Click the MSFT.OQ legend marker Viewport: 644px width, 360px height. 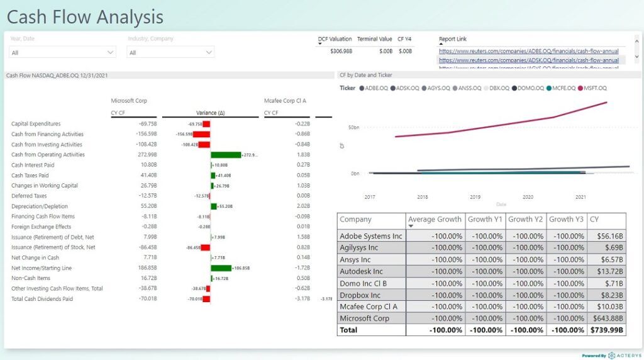[580, 88]
